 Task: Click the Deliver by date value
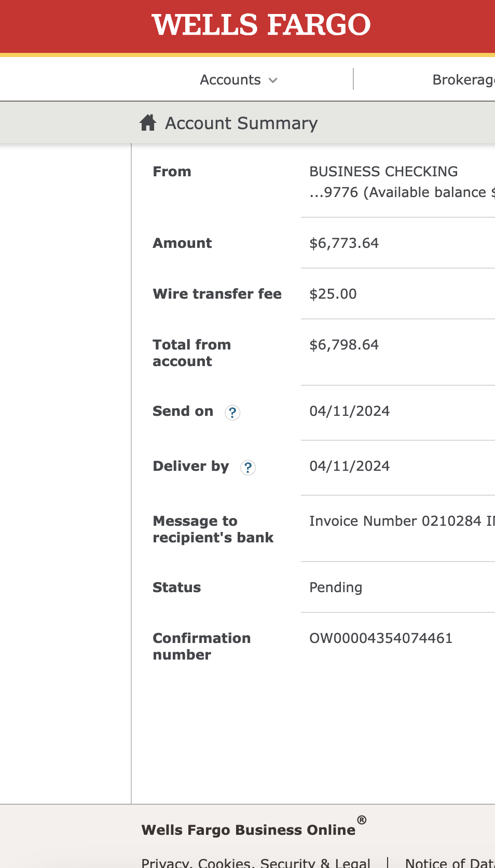pos(350,466)
